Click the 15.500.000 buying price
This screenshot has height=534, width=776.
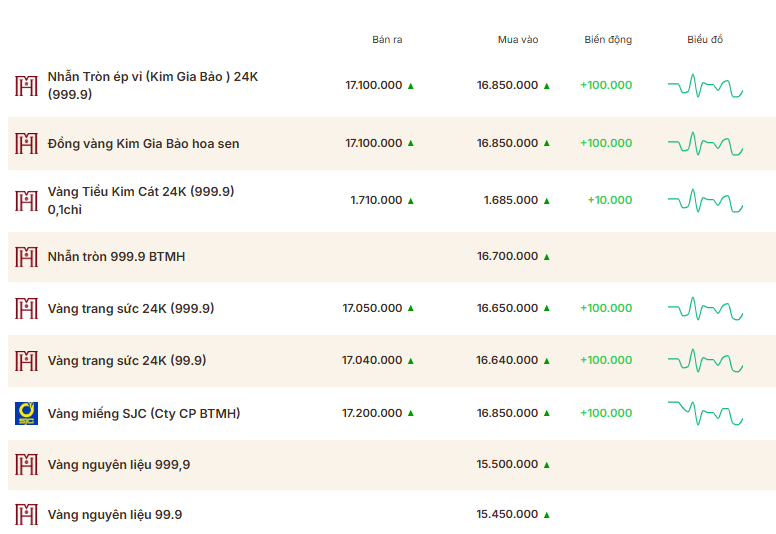[507, 464]
